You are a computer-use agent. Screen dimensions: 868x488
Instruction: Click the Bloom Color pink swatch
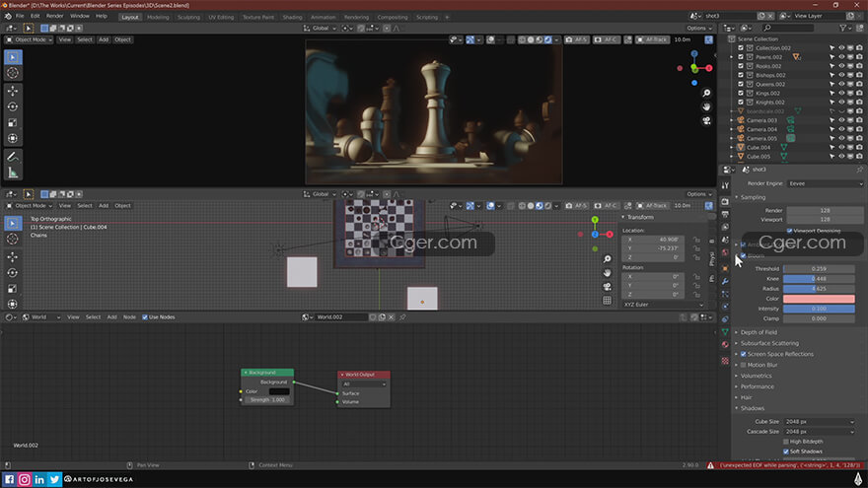point(819,299)
